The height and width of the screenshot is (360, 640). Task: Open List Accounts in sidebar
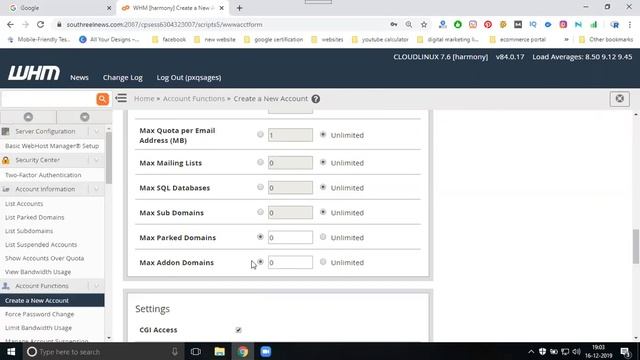pyautogui.click(x=24, y=204)
